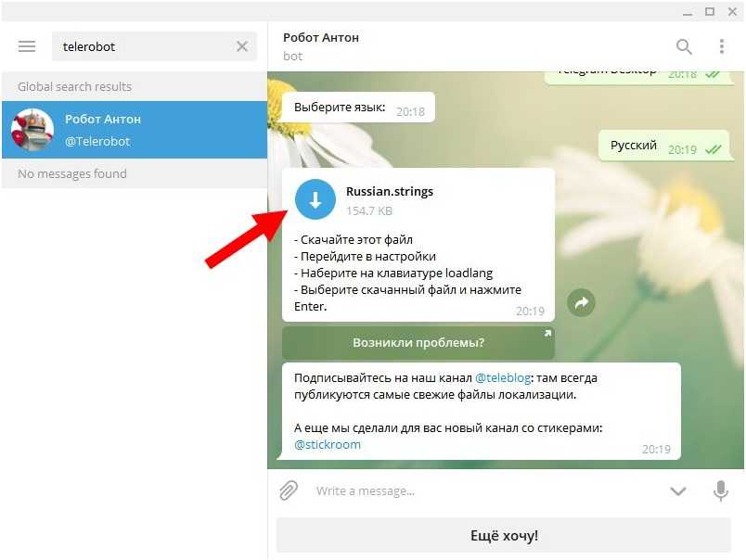Collapse bot keyboard with chevron arrow
The width and height of the screenshot is (746, 560).
click(678, 490)
